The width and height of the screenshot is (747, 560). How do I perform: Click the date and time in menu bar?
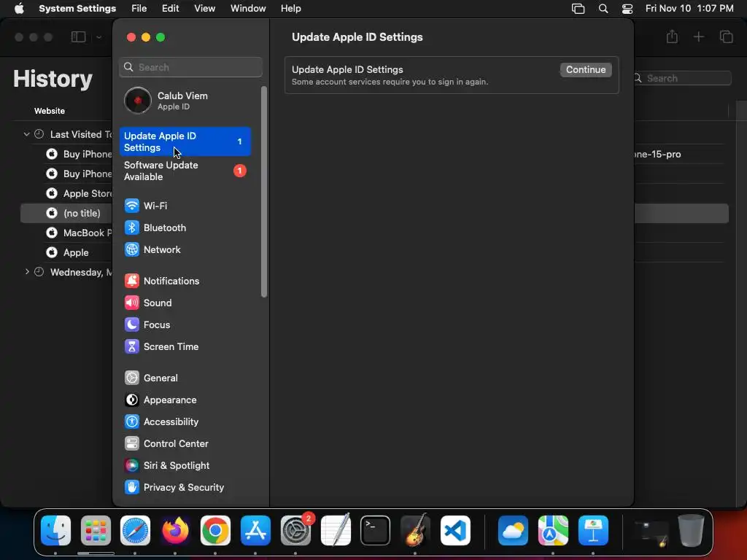pyautogui.click(x=689, y=9)
